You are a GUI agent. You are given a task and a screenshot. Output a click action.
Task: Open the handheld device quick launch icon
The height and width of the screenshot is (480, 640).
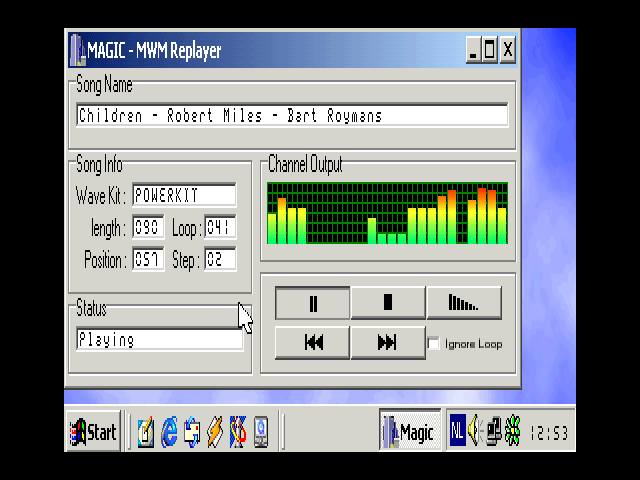click(x=261, y=432)
